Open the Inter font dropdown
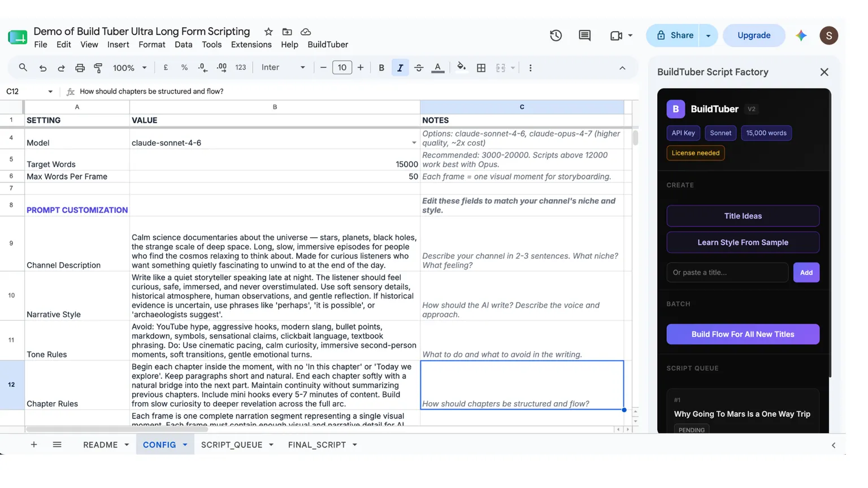 (283, 68)
